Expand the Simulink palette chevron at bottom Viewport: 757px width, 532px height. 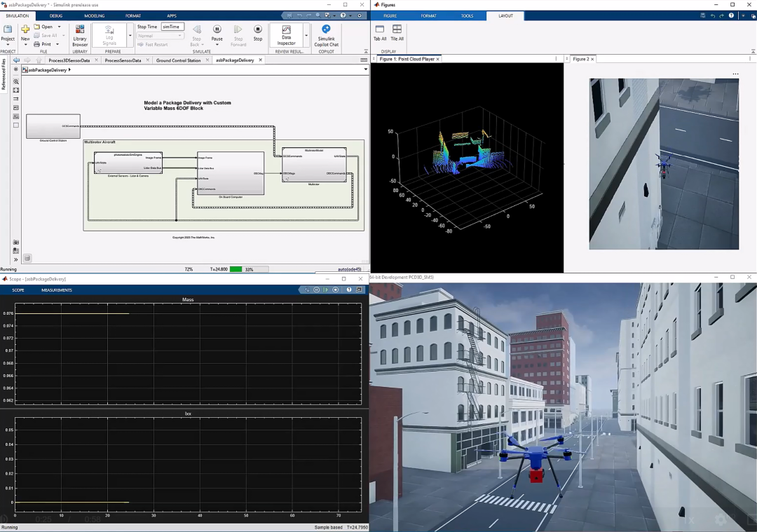[16, 259]
